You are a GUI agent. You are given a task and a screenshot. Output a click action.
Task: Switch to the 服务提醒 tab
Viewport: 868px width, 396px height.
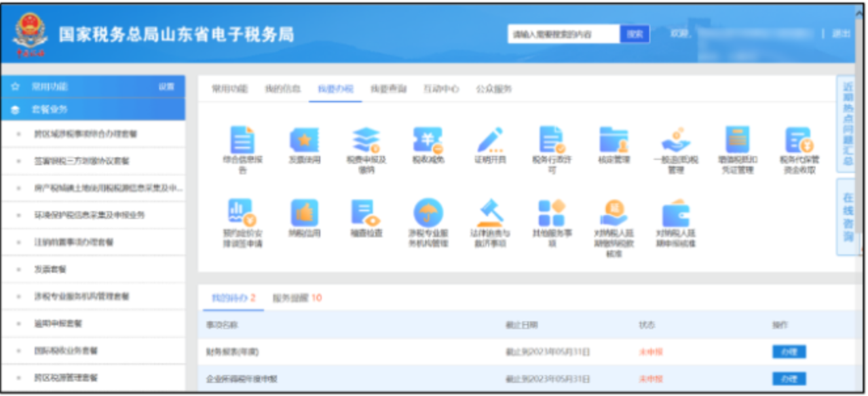point(297,298)
